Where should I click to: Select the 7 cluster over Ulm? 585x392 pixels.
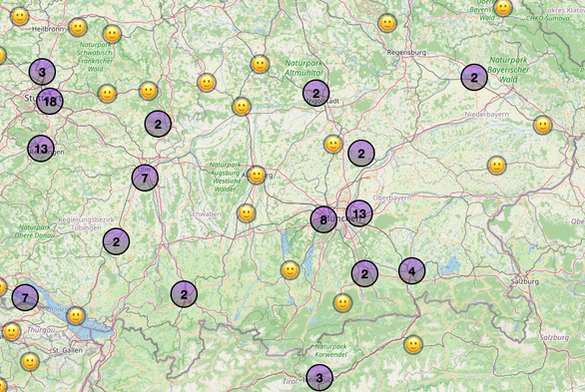tap(145, 178)
